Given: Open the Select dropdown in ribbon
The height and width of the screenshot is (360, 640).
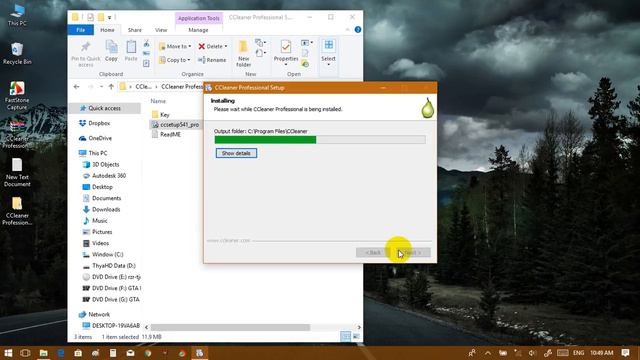Looking at the screenshot, I should click(329, 64).
